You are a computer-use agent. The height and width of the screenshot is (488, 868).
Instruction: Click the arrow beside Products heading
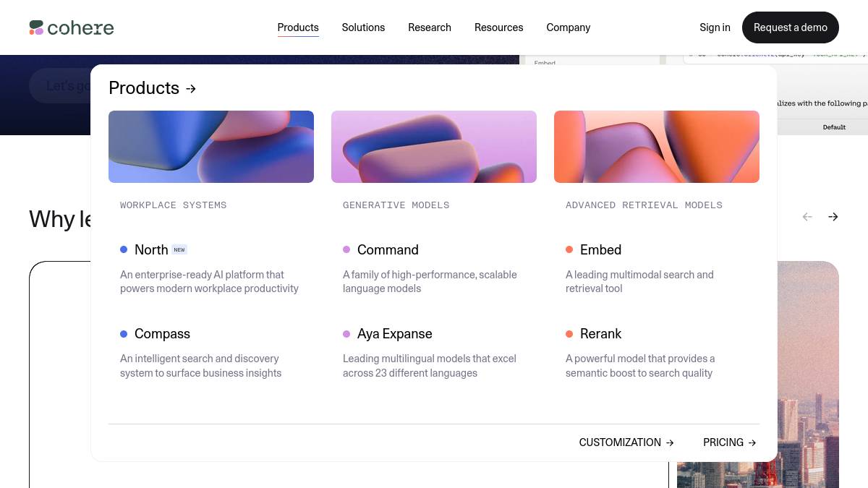click(191, 89)
